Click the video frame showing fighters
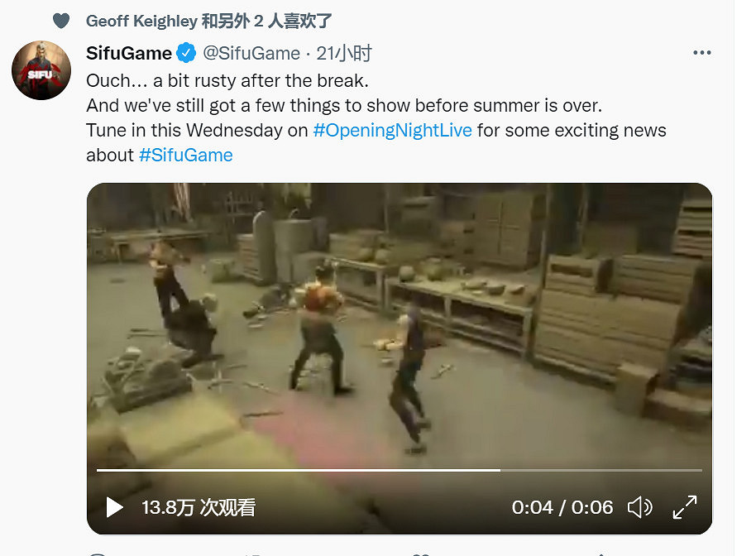Screen dimensions: 756x556 [x=400, y=323]
